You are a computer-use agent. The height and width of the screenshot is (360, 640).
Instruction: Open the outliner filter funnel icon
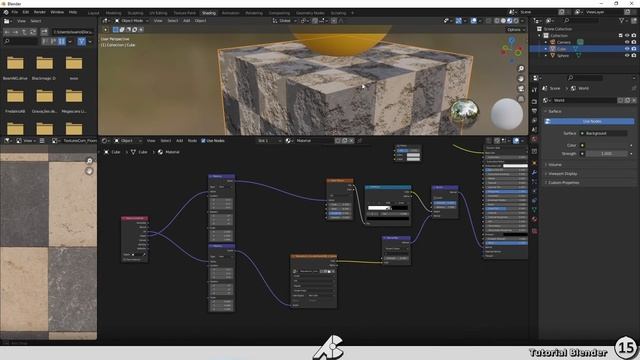tap(622, 20)
